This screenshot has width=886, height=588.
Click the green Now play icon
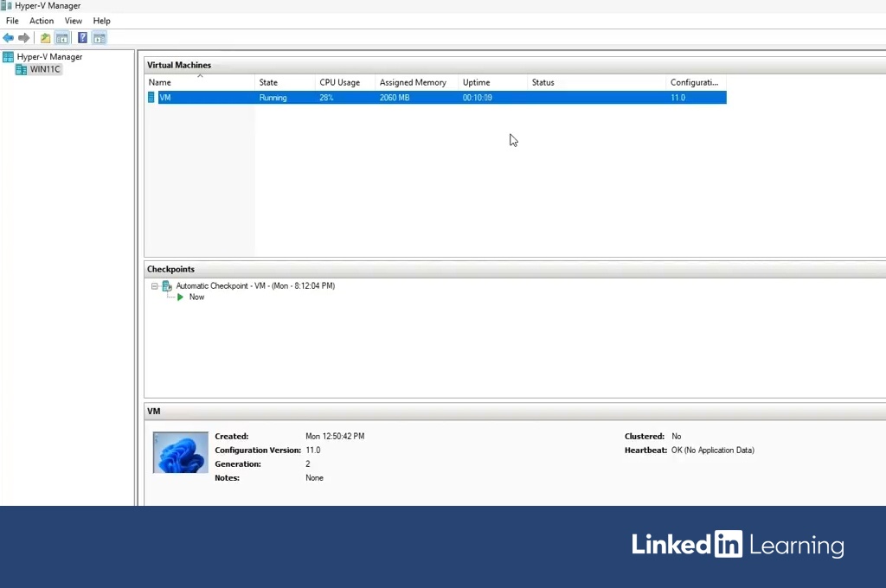pyautogui.click(x=180, y=297)
